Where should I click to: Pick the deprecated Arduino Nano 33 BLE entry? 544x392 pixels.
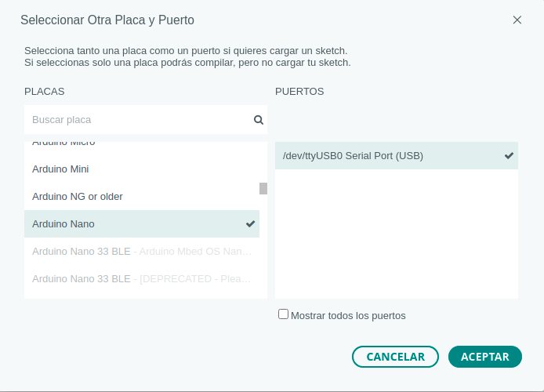(142, 278)
